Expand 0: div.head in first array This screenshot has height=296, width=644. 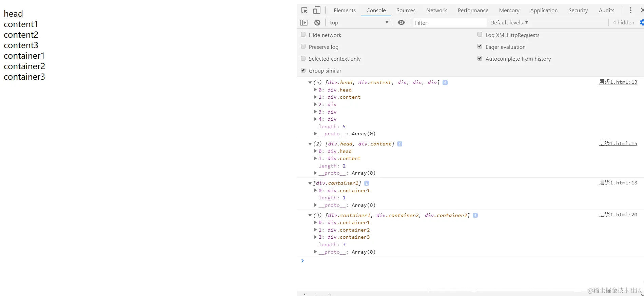click(x=315, y=90)
